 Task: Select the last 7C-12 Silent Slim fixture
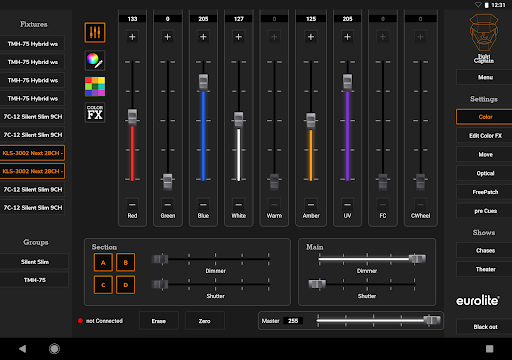(32, 208)
